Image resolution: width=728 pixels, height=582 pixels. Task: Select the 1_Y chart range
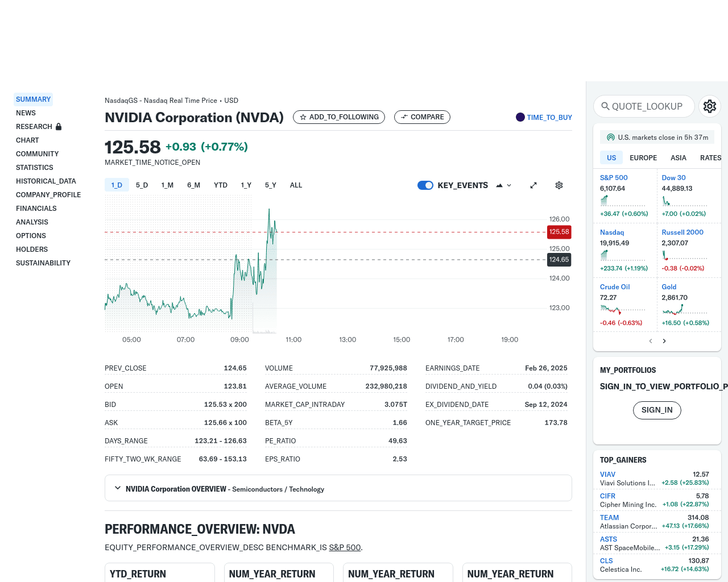pos(246,185)
